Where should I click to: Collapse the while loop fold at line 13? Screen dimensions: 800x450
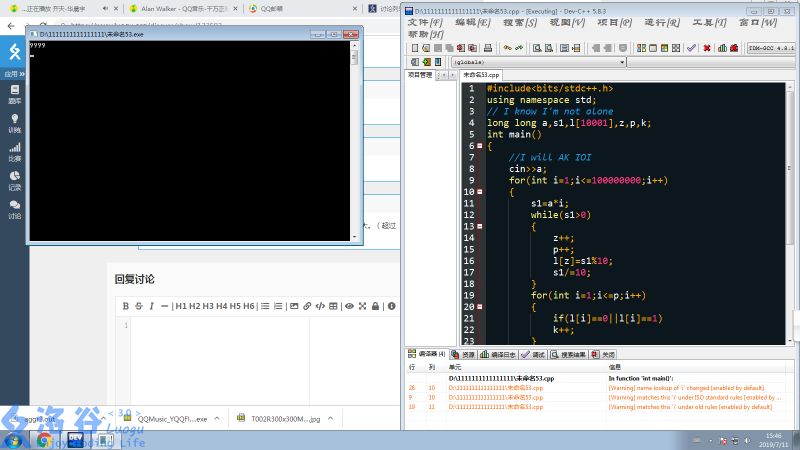coord(479,226)
